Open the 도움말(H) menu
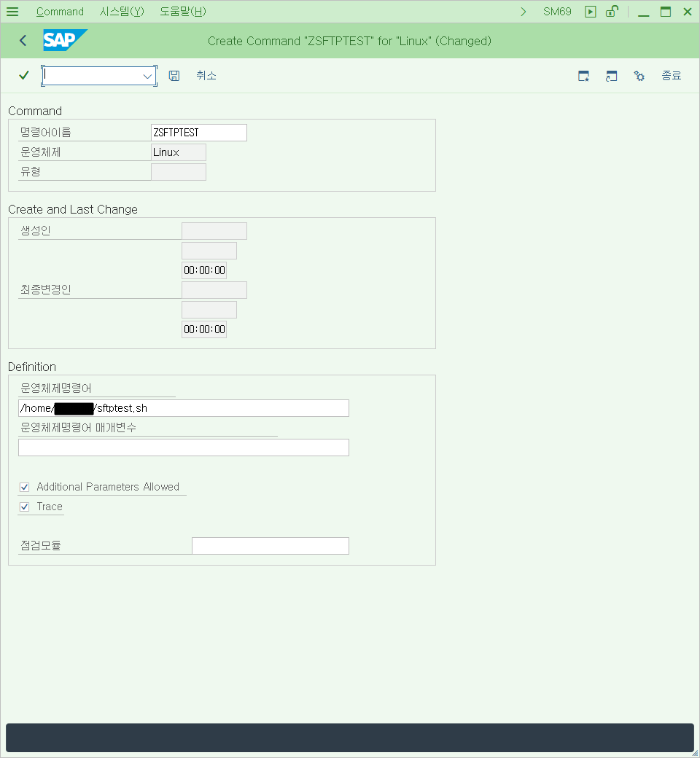Image resolution: width=700 pixels, height=758 pixels. 183,12
